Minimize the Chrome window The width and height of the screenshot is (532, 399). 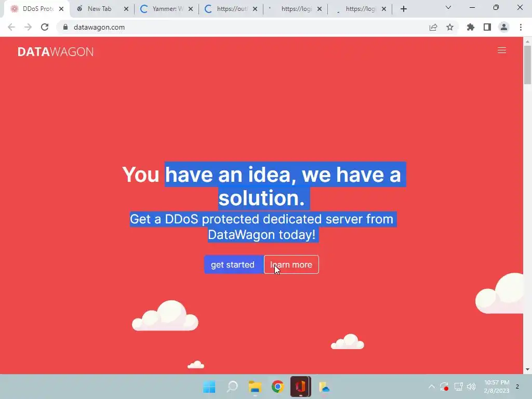(472, 7)
